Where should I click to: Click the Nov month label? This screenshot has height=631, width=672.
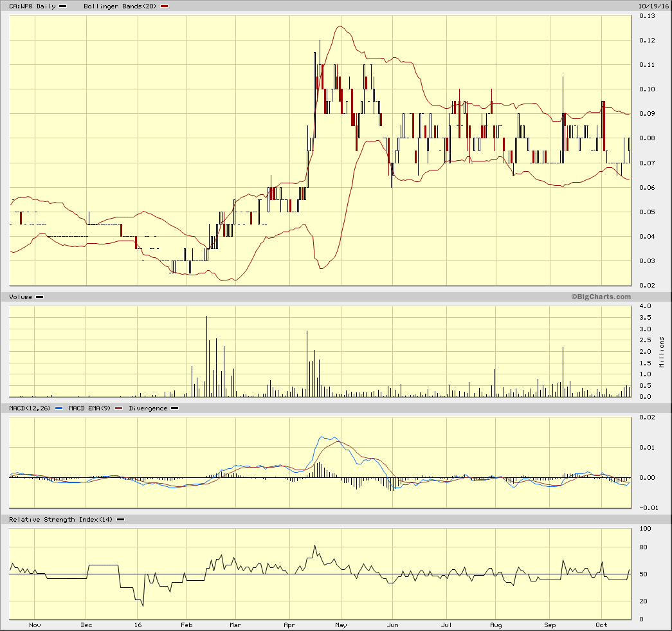pyautogui.click(x=35, y=625)
